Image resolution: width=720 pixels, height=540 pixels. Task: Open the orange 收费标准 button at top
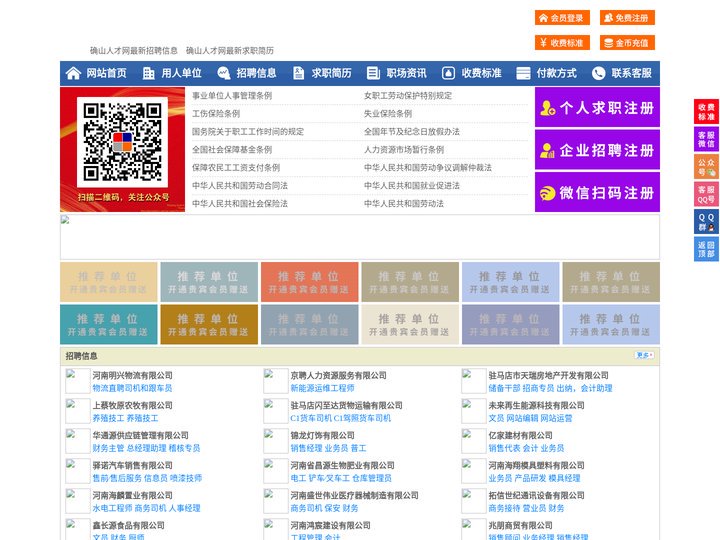[562, 43]
